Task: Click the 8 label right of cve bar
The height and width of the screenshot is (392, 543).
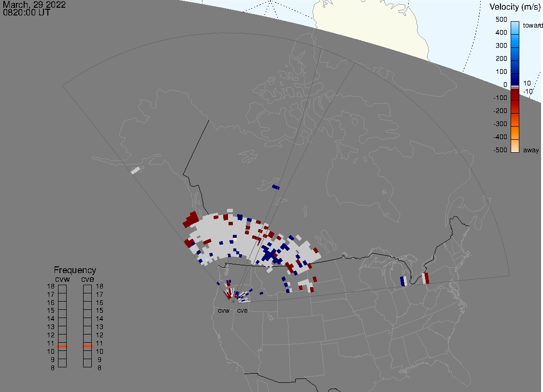Action: click(x=100, y=368)
